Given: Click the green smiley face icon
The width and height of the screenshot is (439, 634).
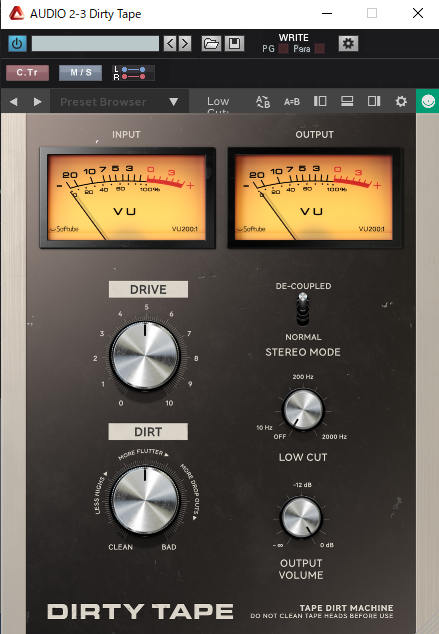Looking at the screenshot, I should click(428, 101).
